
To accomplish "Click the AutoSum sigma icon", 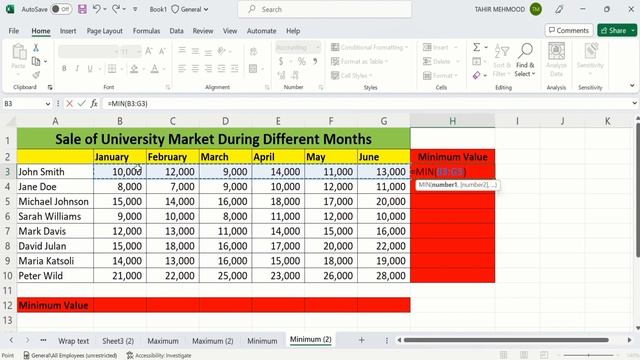I will [476, 47].
